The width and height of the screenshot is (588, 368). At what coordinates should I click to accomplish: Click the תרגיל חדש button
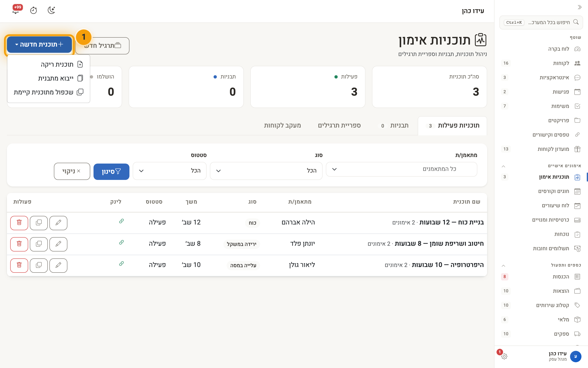[102, 46]
